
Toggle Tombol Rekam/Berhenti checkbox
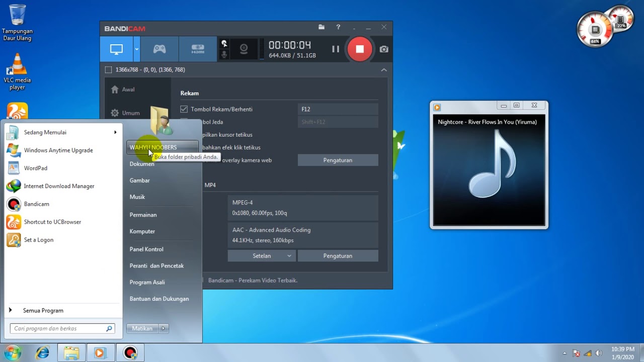point(184,109)
